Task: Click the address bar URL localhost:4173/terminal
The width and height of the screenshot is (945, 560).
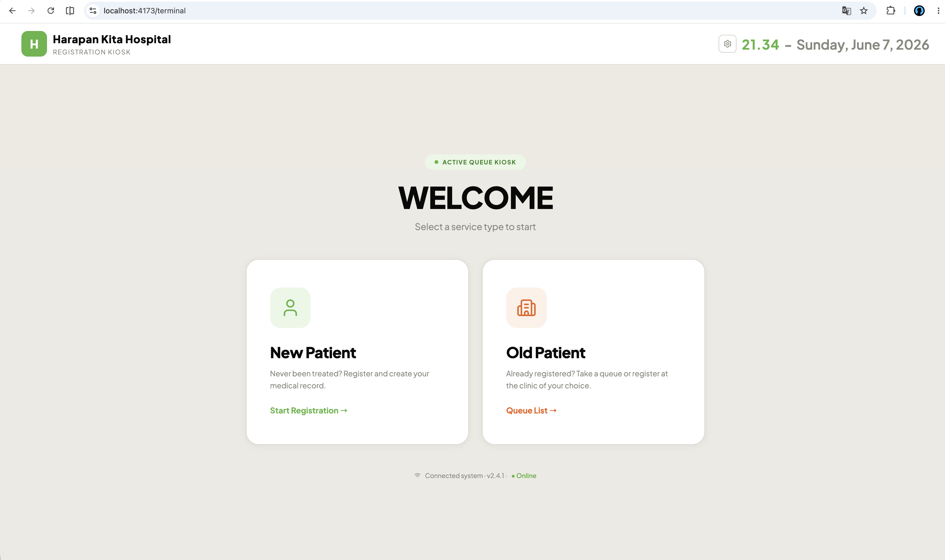Action: click(145, 11)
